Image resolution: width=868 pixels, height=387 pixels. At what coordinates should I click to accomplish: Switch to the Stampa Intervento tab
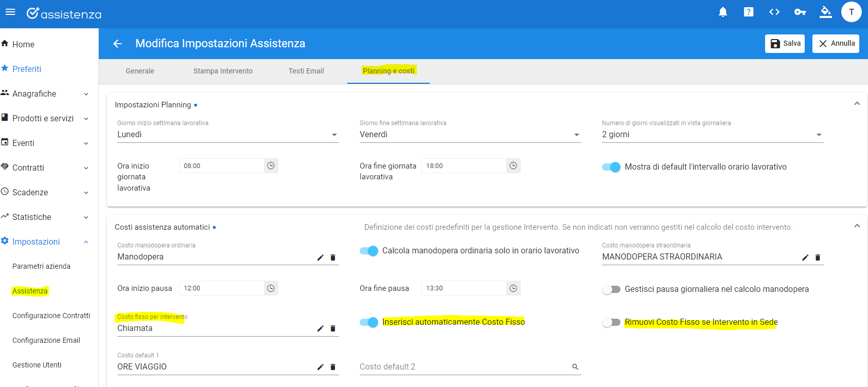[x=223, y=71]
